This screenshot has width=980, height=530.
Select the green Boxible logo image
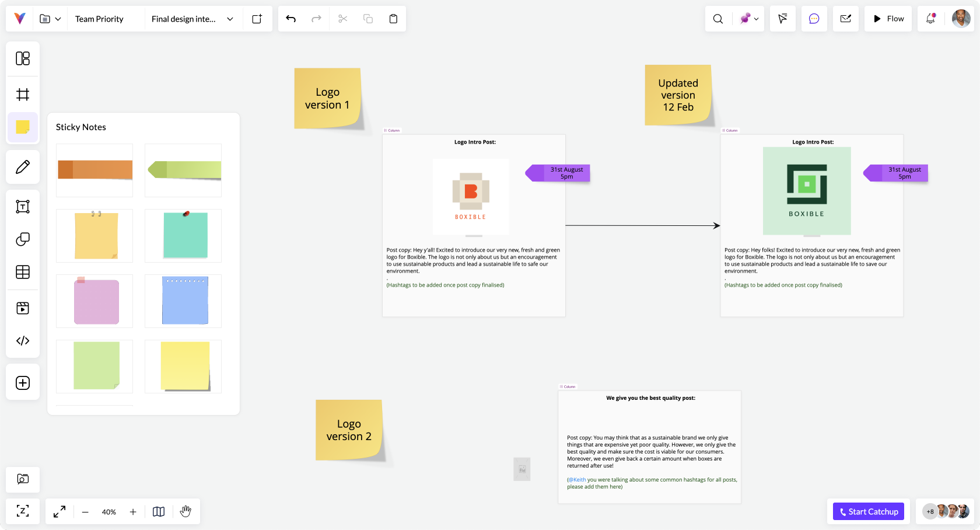point(807,191)
